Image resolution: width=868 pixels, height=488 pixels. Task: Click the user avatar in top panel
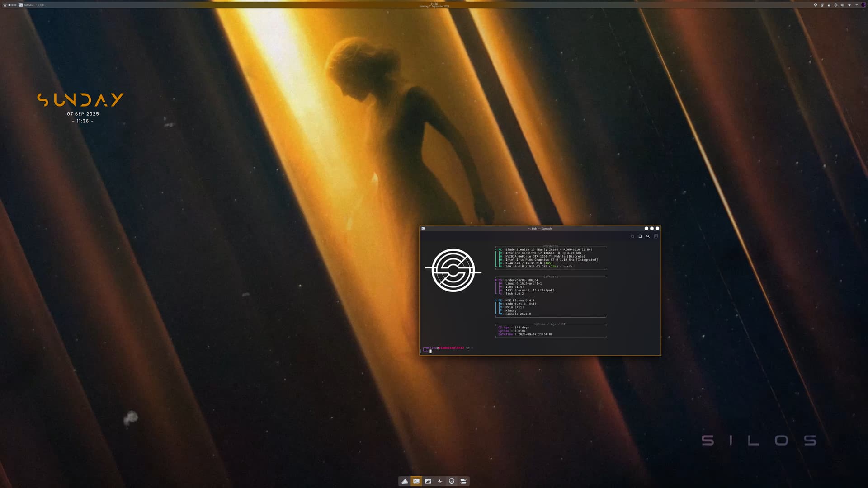pos(863,5)
